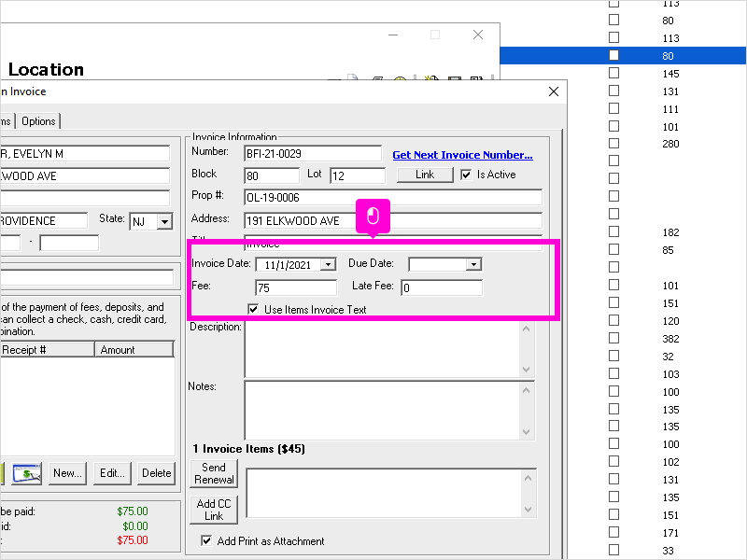Click the name field EVELYN M
This screenshot has height=560, width=747.
point(85,154)
